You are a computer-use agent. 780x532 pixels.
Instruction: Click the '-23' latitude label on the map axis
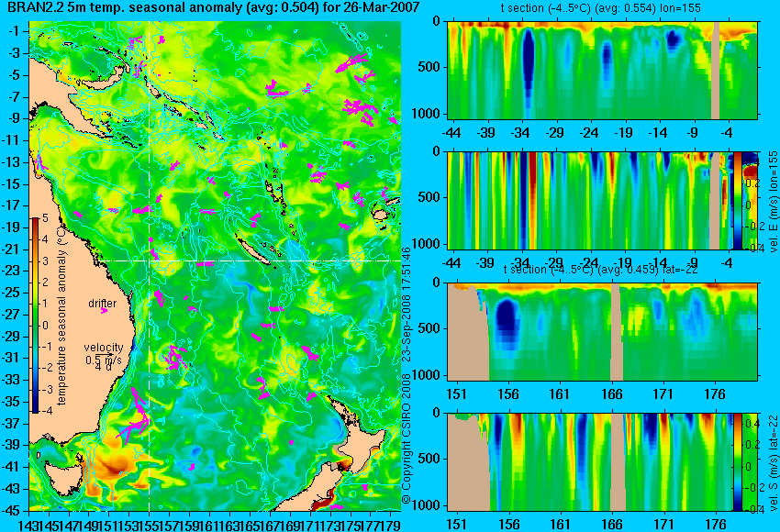(x=11, y=271)
